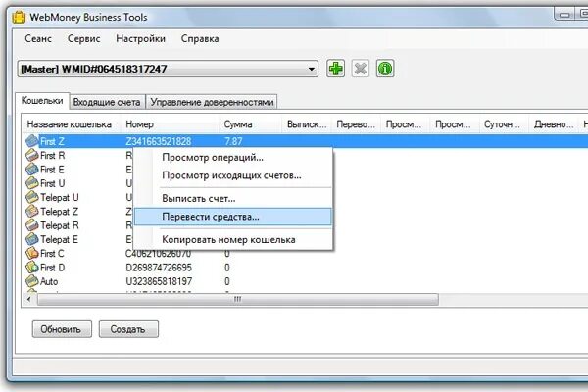Select the First E wallet name

click(52, 170)
